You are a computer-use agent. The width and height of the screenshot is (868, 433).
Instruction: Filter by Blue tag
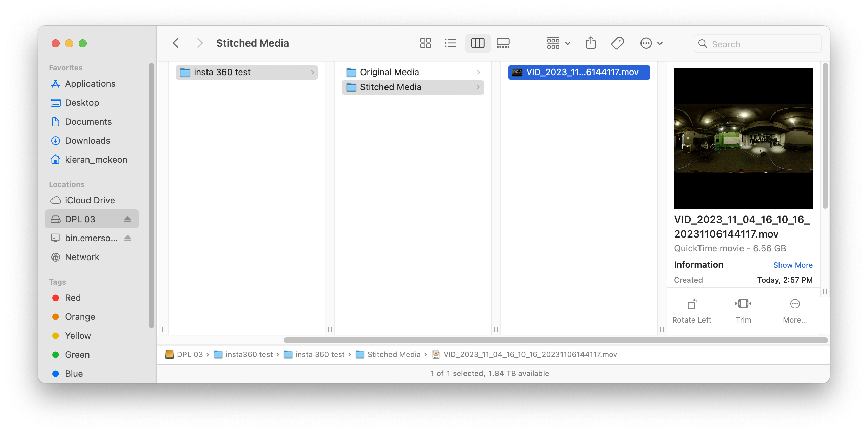click(x=92, y=374)
